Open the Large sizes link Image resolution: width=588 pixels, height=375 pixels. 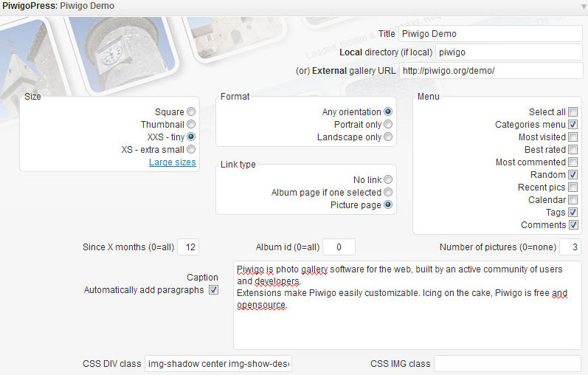[x=173, y=162]
